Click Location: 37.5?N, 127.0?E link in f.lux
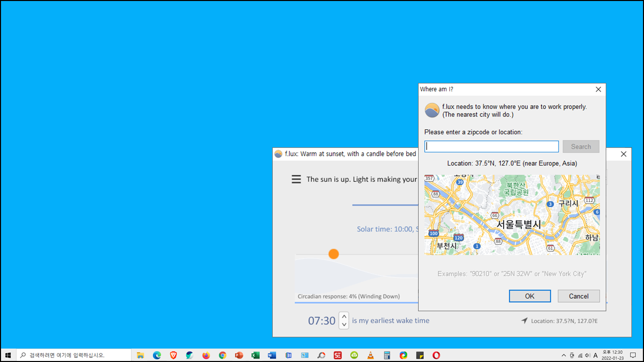 pos(564,321)
